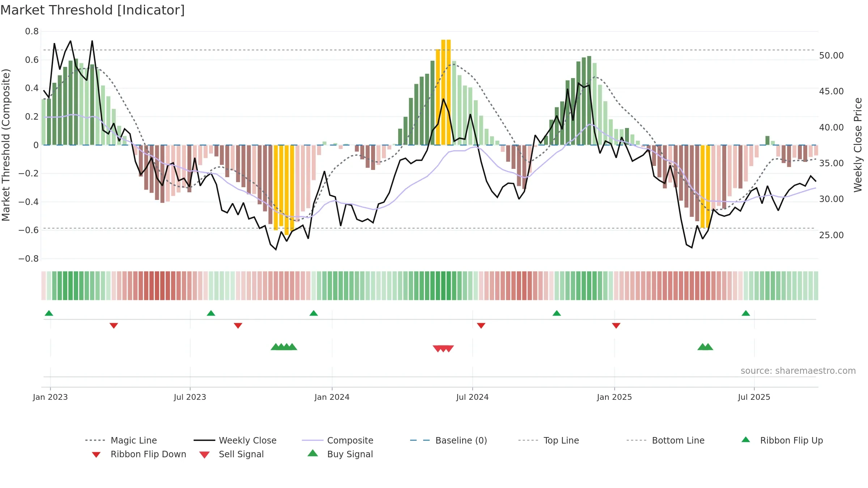Screen dimensions: 868x488
Task: Click the green Ribbon Flip Up marker near October 2024
Action: click(557, 313)
